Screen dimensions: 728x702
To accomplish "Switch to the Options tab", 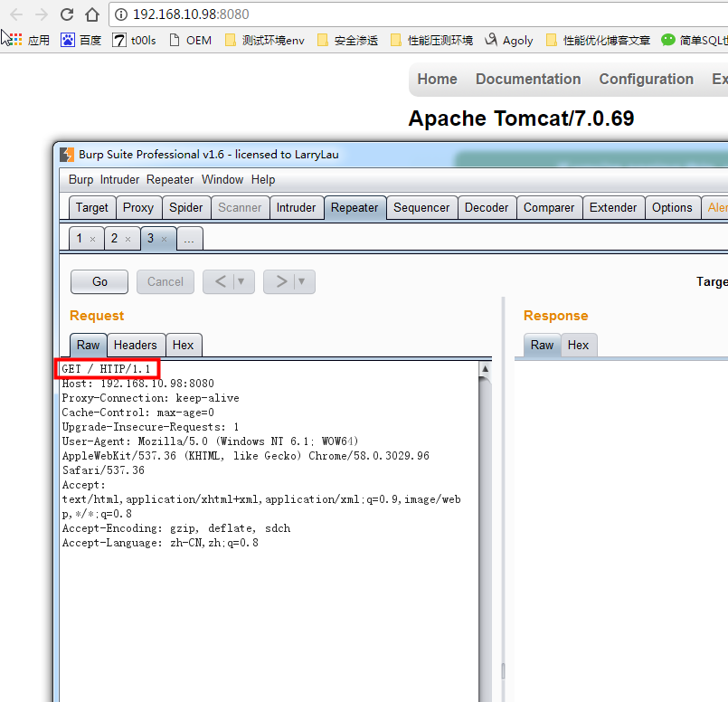I will coord(672,207).
